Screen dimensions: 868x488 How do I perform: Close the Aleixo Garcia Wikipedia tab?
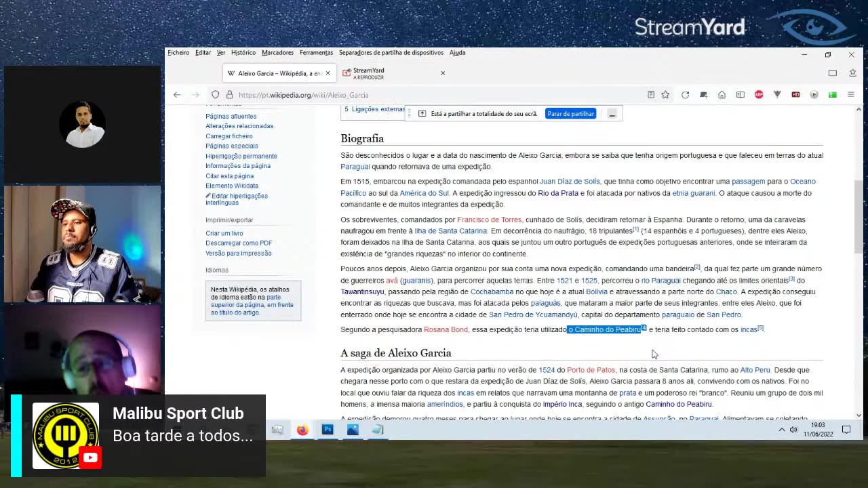pos(328,73)
